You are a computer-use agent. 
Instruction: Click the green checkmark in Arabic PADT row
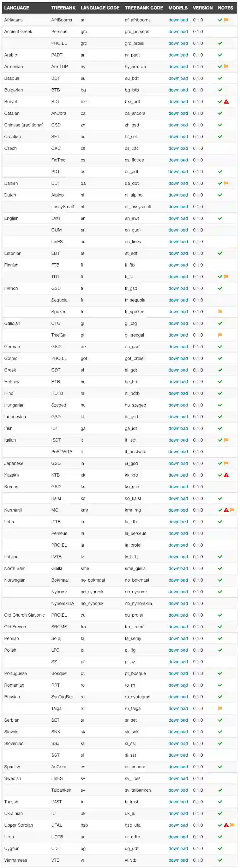tap(220, 55)
